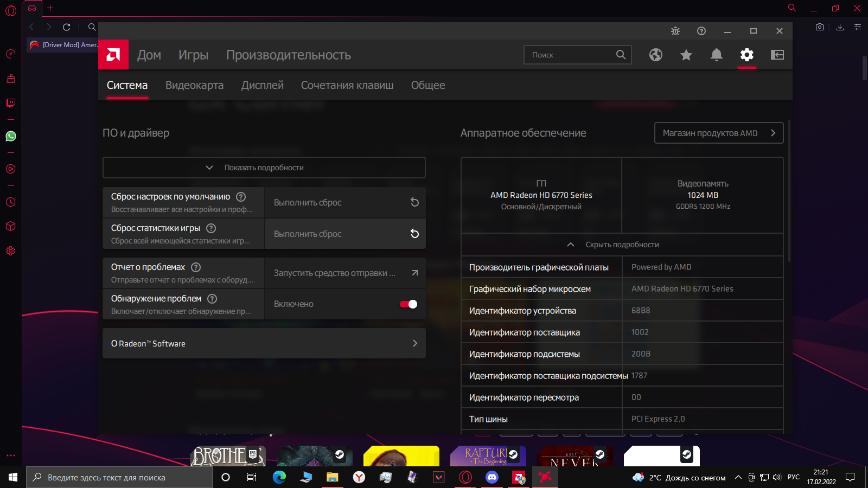Open the Windows Start menu

(13, 477)
